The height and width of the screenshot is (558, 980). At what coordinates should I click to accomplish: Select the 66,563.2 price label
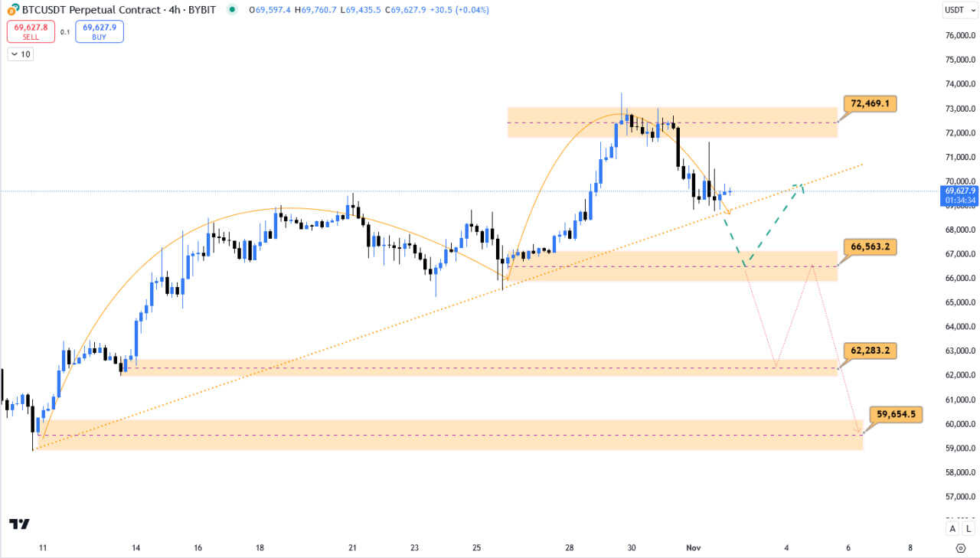click(869, 246)
